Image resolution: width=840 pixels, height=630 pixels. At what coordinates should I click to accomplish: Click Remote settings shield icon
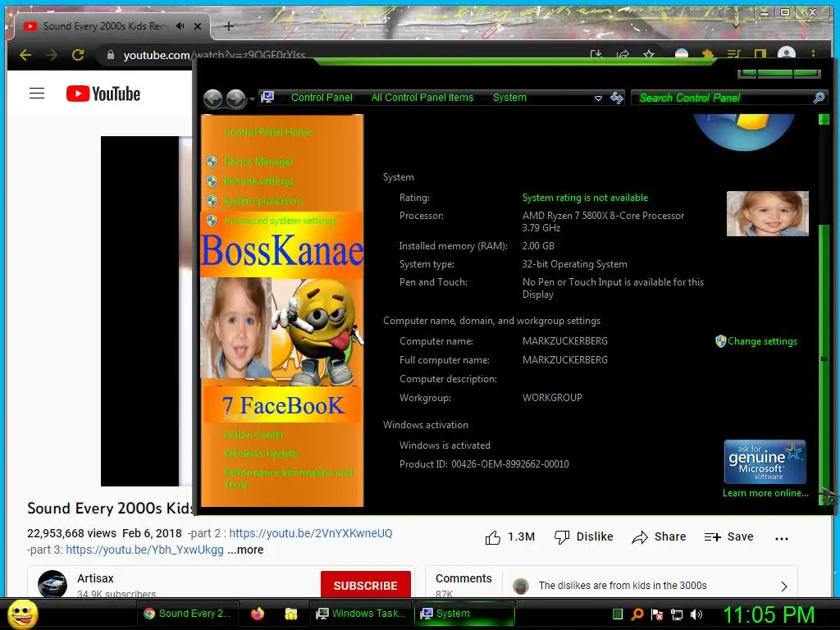point(212,181)
